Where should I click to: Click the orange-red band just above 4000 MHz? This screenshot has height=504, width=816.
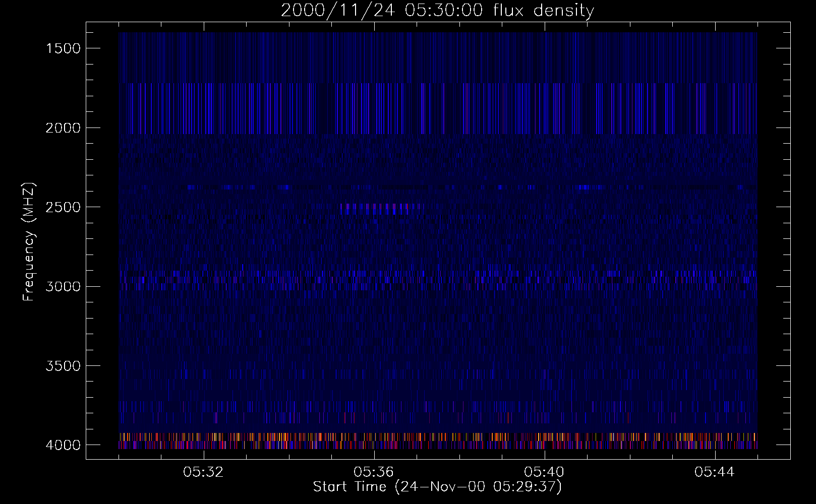click(438, 436)
